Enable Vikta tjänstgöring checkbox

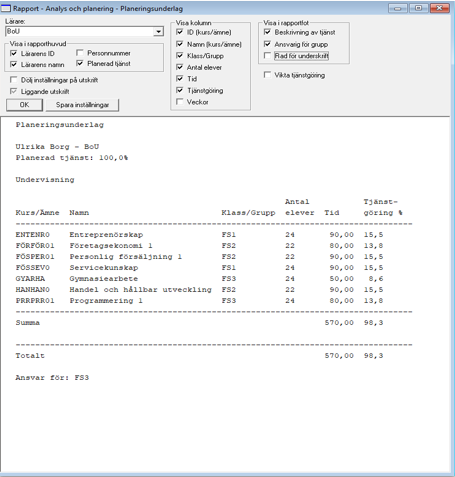267,75
